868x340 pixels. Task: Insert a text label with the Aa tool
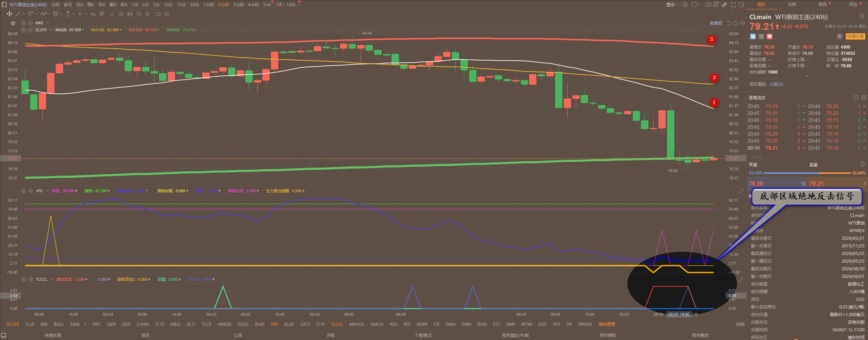pyautogui.click(x=93, y=14)
